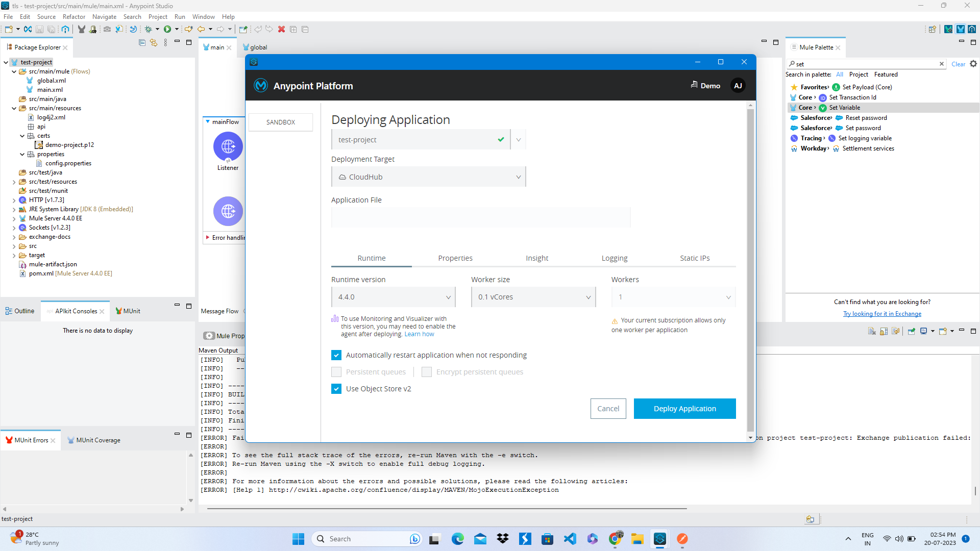Click Collapse All in Package Explorer
Screen dimensions: 980x551
tap(142, 42)
